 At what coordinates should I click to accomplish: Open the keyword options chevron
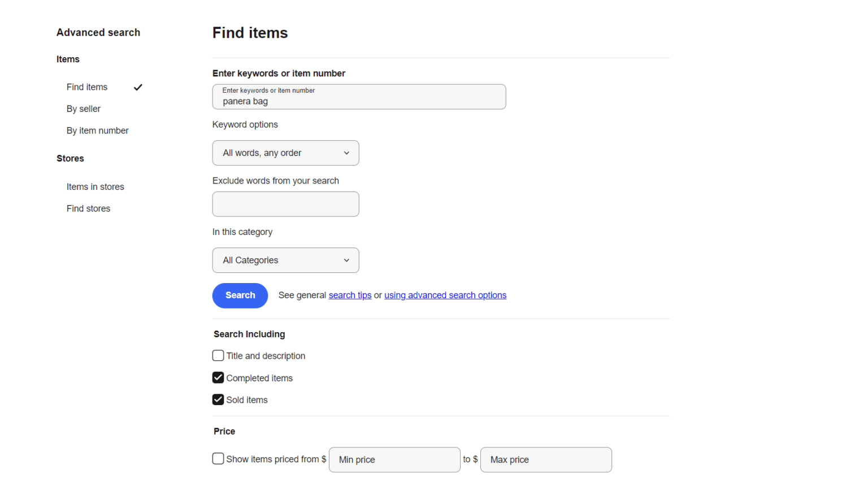click(346, 153)
